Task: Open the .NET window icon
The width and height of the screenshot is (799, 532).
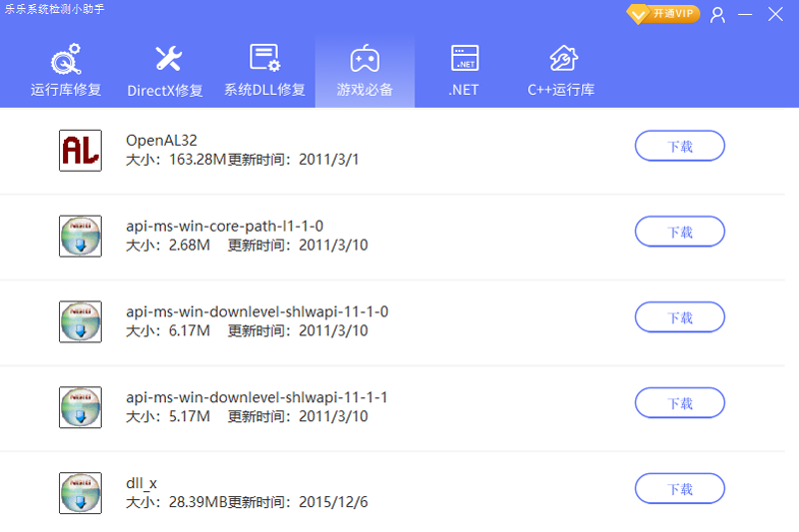Action: click(464, 58)
